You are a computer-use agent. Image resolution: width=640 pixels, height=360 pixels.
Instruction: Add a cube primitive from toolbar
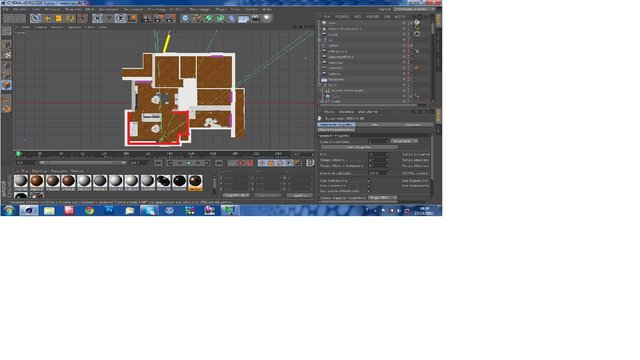click(185, 18)
